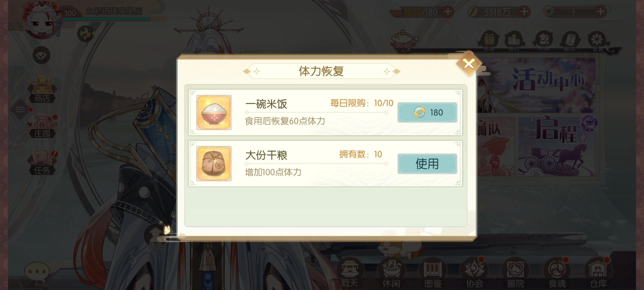Add coins with plus next to 5518万
Viewport: 644px width, 290px height.
point(524,12)
